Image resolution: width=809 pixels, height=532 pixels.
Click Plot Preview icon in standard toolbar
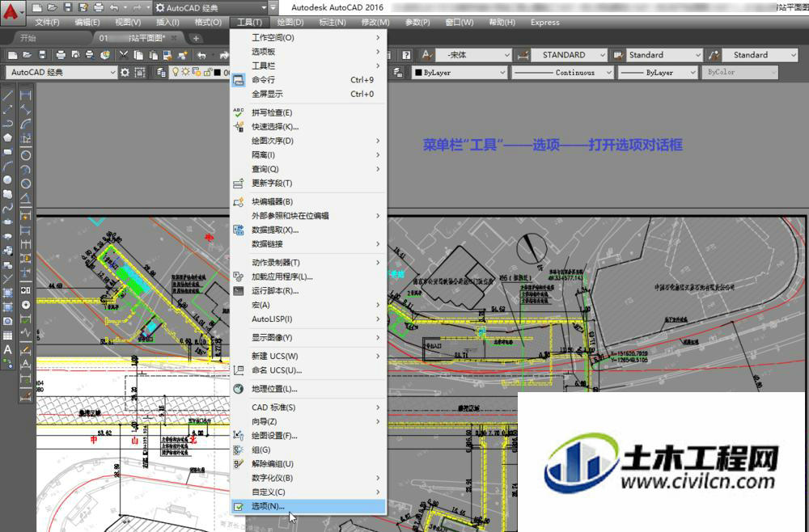point(75,55)
